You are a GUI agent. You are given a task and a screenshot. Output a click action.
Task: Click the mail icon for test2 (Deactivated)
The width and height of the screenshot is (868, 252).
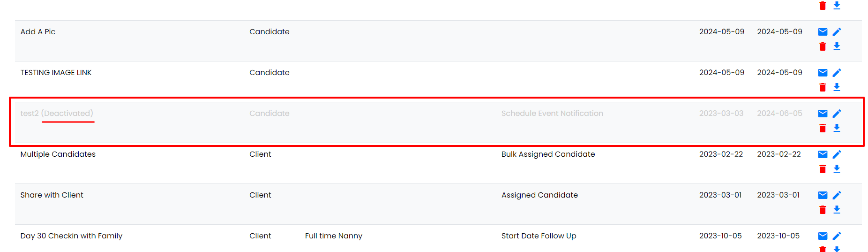823,114
